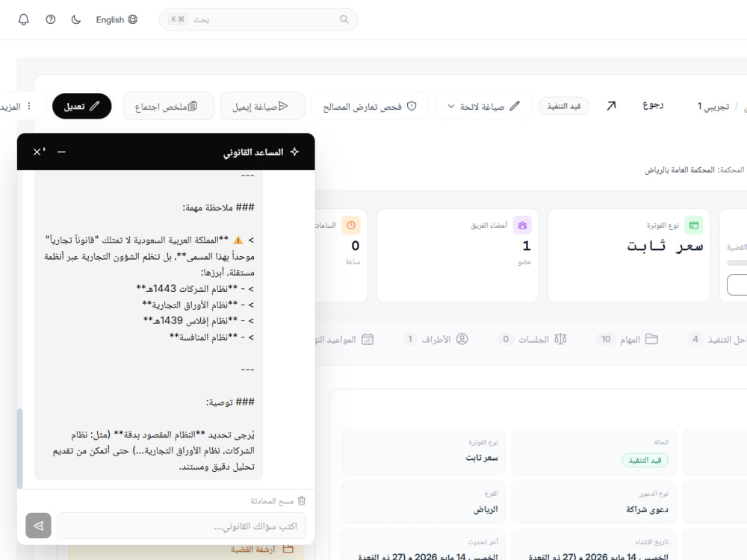Click the diagonal arrow open icon
The image size is (747, 560).
click(x=611, y=106)
